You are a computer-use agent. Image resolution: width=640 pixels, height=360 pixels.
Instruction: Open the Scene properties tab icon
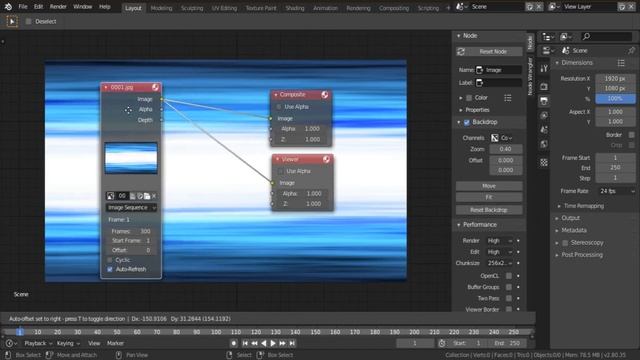(544, 130)
